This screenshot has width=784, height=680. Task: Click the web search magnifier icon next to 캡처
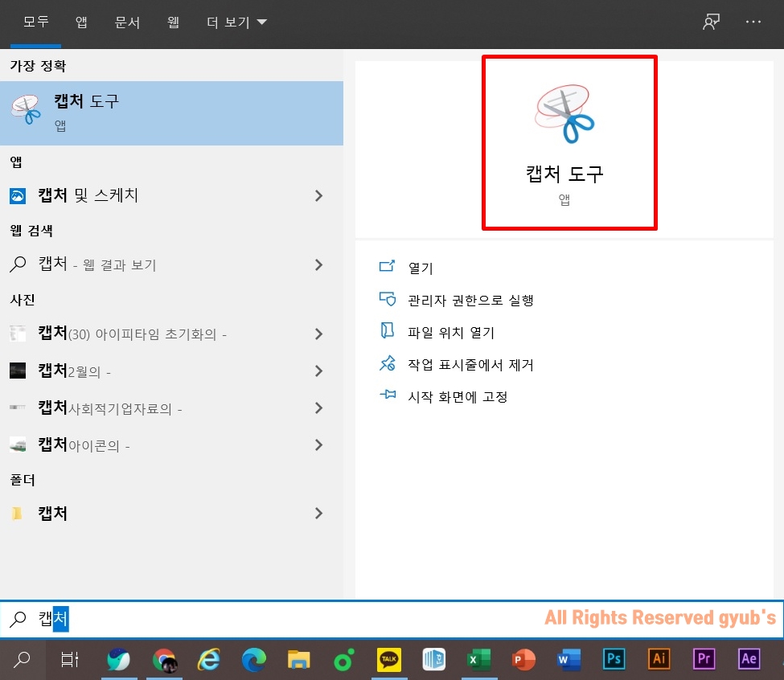18,264
